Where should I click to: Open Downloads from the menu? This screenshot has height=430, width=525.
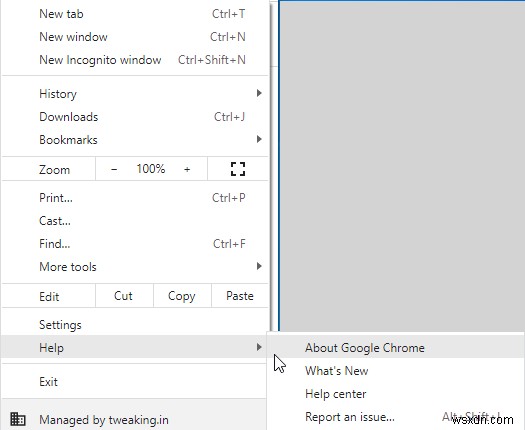135,117
